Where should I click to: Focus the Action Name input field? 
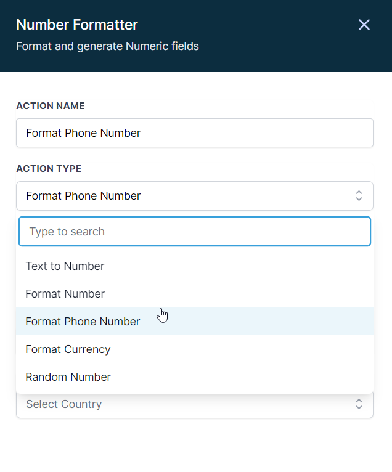(195, 133)
